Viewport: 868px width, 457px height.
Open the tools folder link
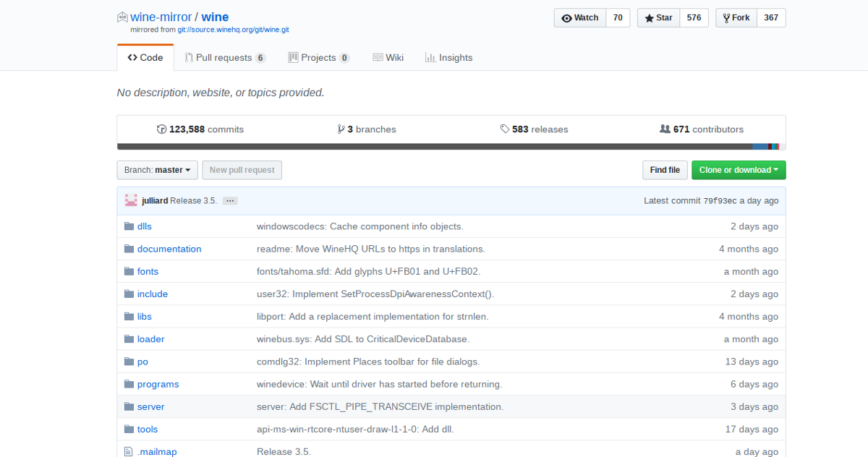pos(148,429)
